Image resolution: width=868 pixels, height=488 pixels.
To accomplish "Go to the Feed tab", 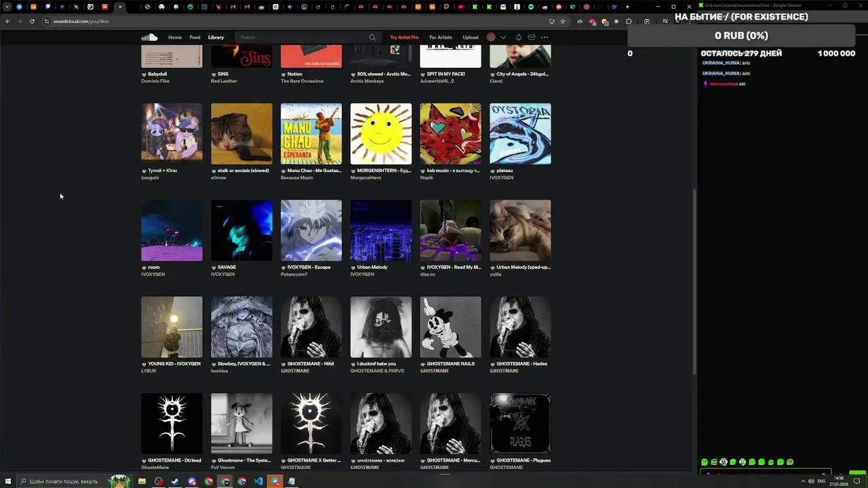I will (195, 37).
